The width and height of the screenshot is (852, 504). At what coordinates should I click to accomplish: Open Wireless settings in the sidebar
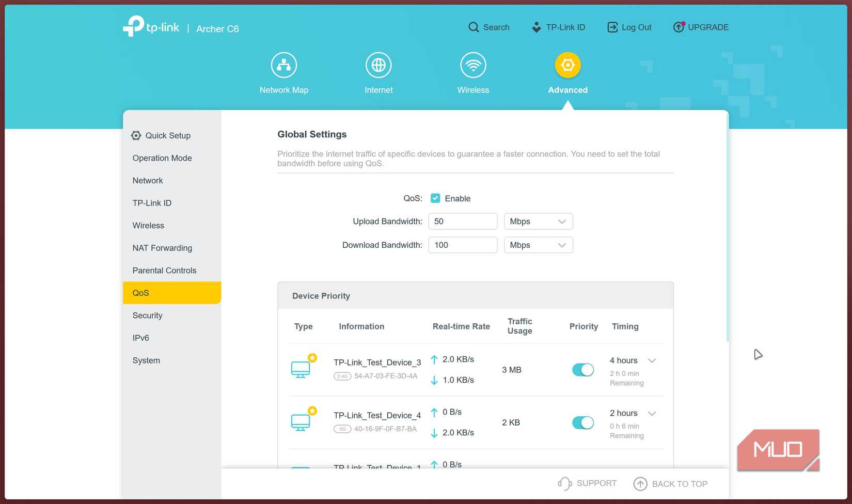point(172,225)
